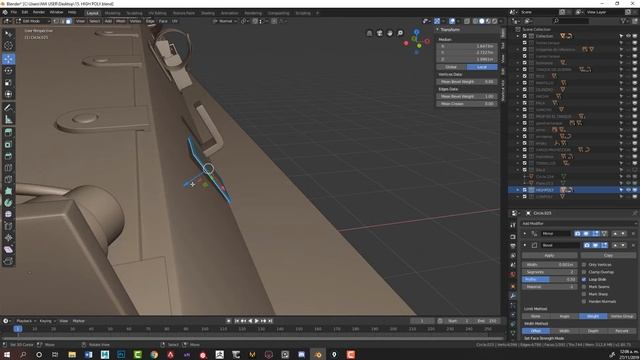Select the Shear tool
This screenshot has width=640, height=360.
tap(8, 249)
